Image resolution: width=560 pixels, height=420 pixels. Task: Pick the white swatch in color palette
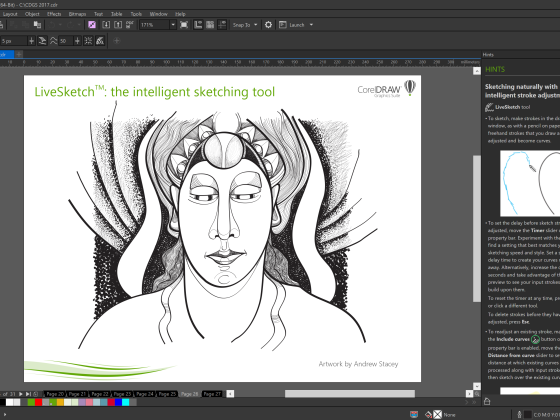tap(9, 402)
